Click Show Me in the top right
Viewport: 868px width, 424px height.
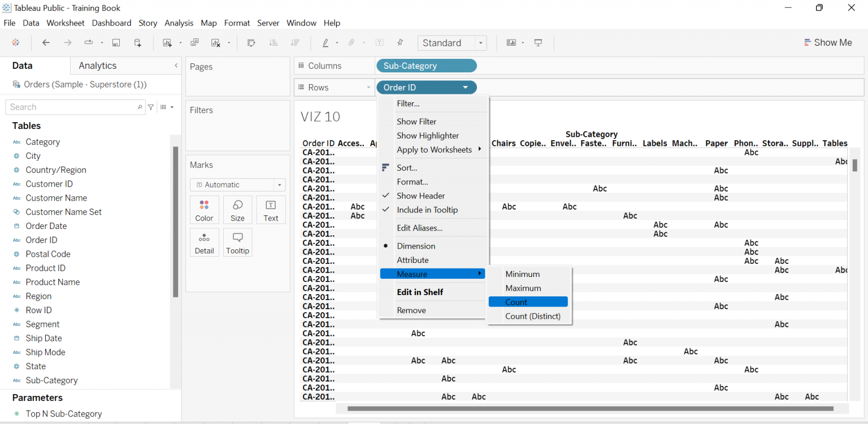828,42
